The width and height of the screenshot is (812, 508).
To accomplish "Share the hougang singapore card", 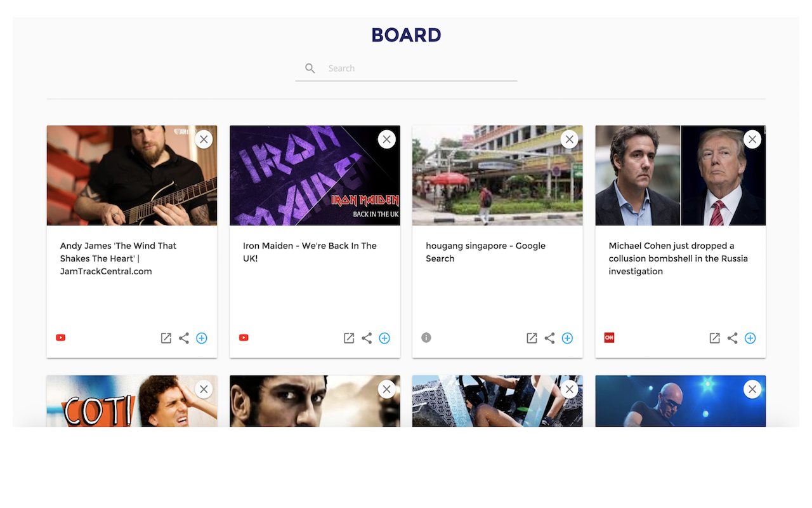I will (549, 338).
